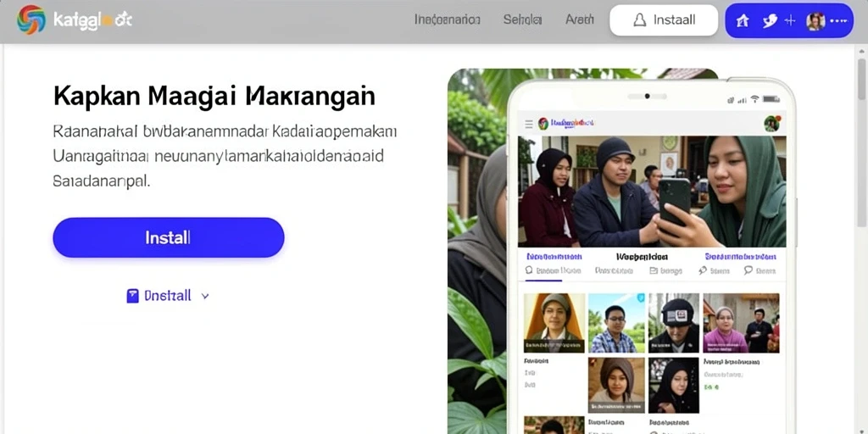Open the first header nav item starting with Ina
Screen dimensions: 868x434
click(448, 20)
